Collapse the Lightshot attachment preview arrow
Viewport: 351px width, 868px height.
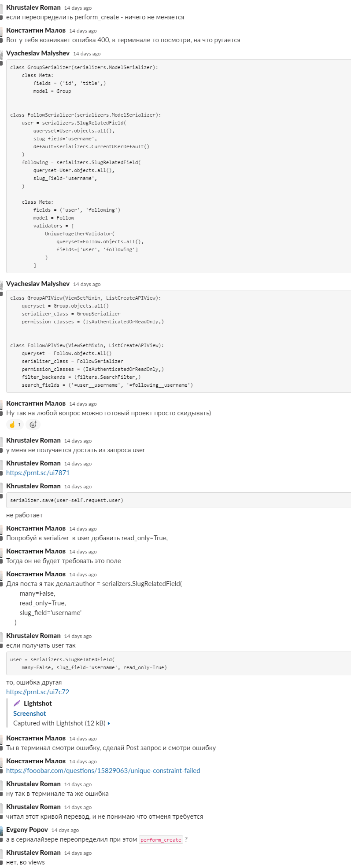[109, 723]
